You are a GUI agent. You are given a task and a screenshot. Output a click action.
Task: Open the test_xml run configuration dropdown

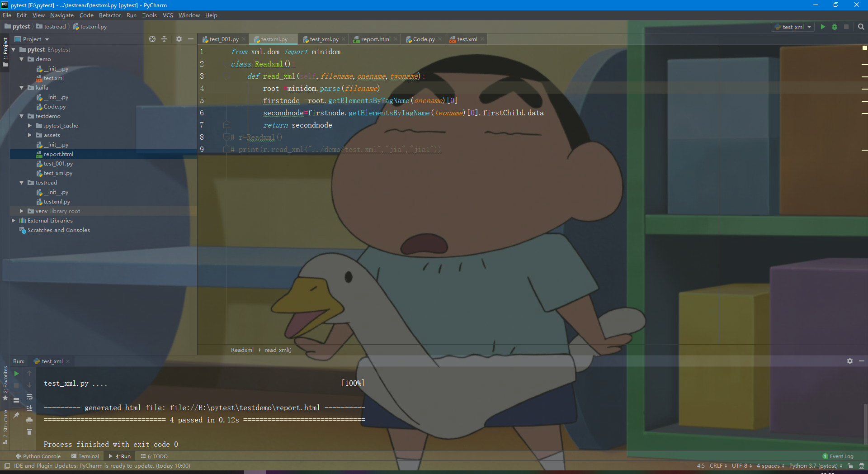coord(793,27)
